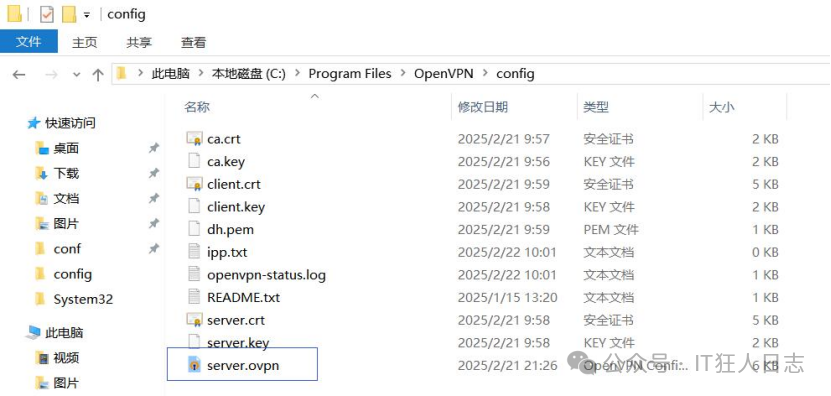
Task: Select 快速访问 in the navigation pane
Action: [70, 124]
